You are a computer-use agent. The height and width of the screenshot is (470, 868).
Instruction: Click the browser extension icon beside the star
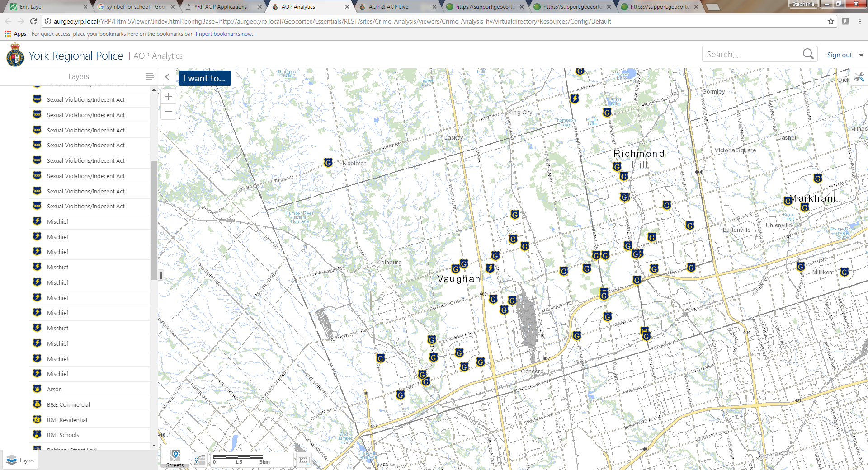[845, 21]
